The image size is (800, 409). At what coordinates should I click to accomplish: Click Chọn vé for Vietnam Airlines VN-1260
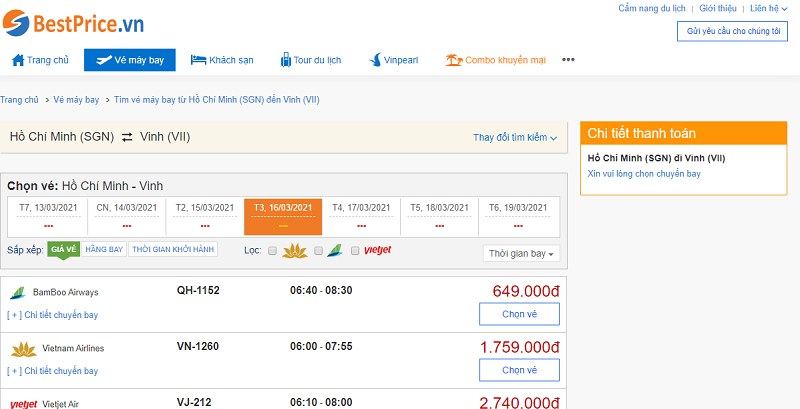point(519,370)
